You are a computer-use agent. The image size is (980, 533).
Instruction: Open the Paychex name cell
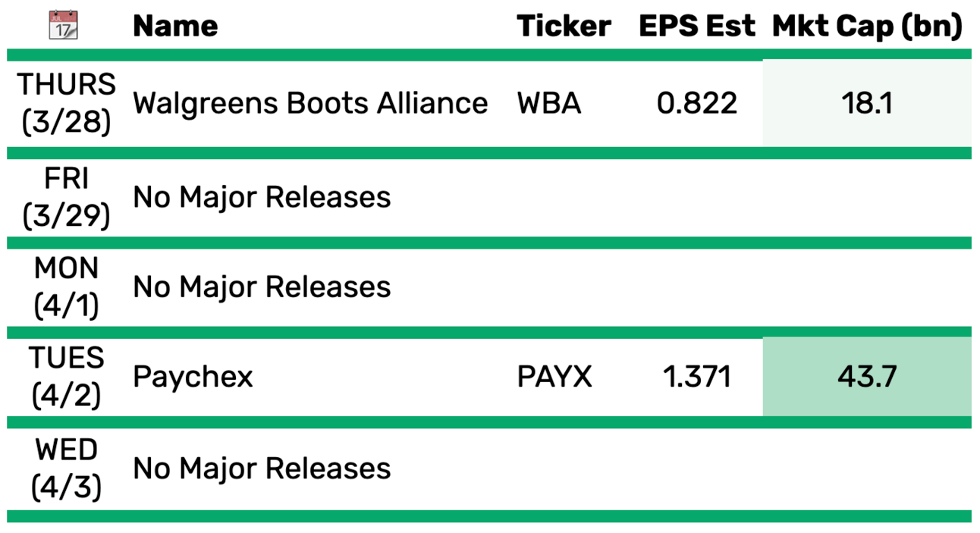point(193,377)
